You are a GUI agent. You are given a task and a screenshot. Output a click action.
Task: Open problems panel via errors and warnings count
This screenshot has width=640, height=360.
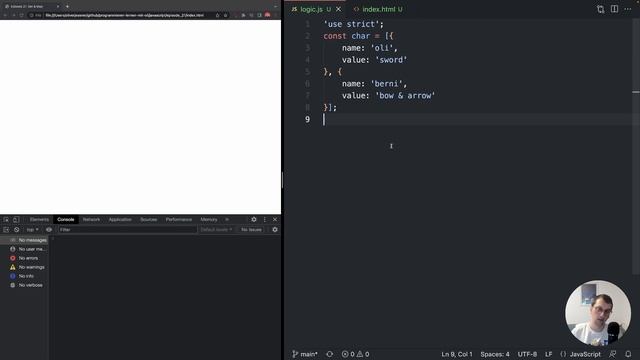(x=355, y=354)
